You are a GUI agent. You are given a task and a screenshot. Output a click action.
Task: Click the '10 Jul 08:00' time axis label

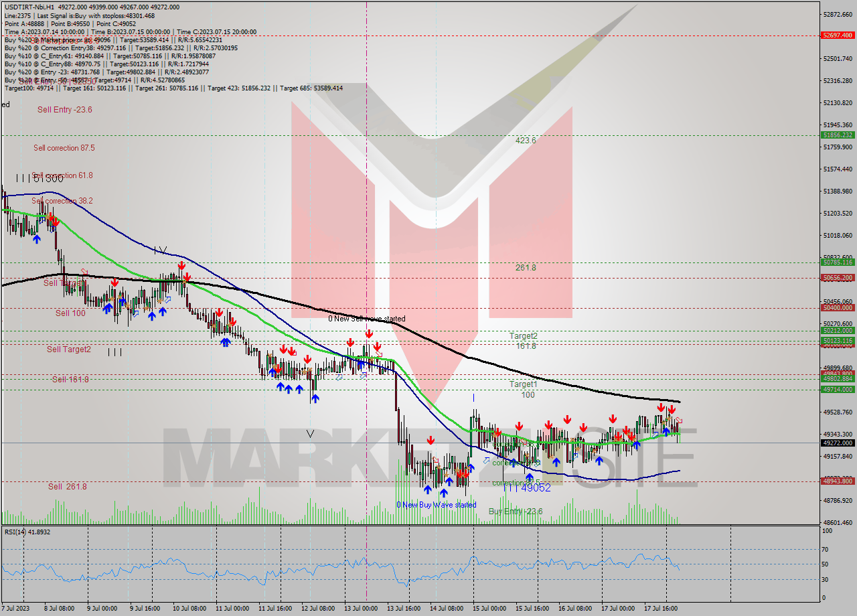(x=189, y=608)
